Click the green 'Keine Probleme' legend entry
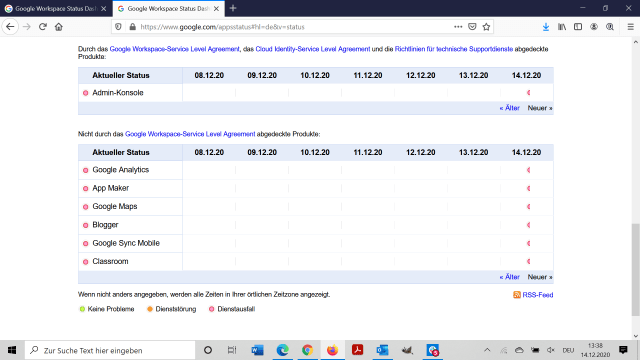The image size is (640, 360). 107,309
